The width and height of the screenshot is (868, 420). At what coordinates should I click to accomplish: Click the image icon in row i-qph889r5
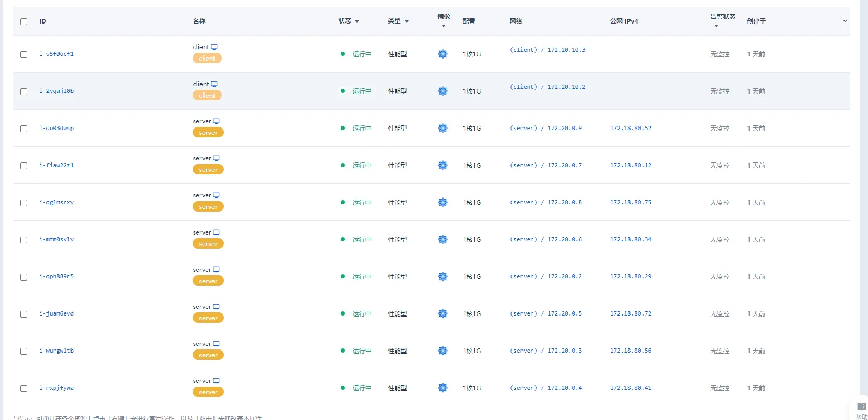[443, 276]
